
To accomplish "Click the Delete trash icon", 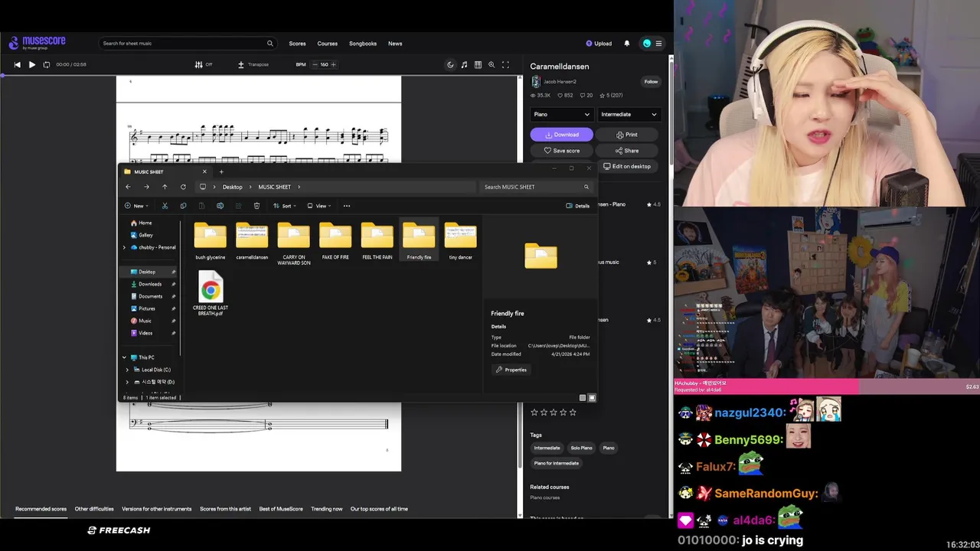I will [256, 206].
